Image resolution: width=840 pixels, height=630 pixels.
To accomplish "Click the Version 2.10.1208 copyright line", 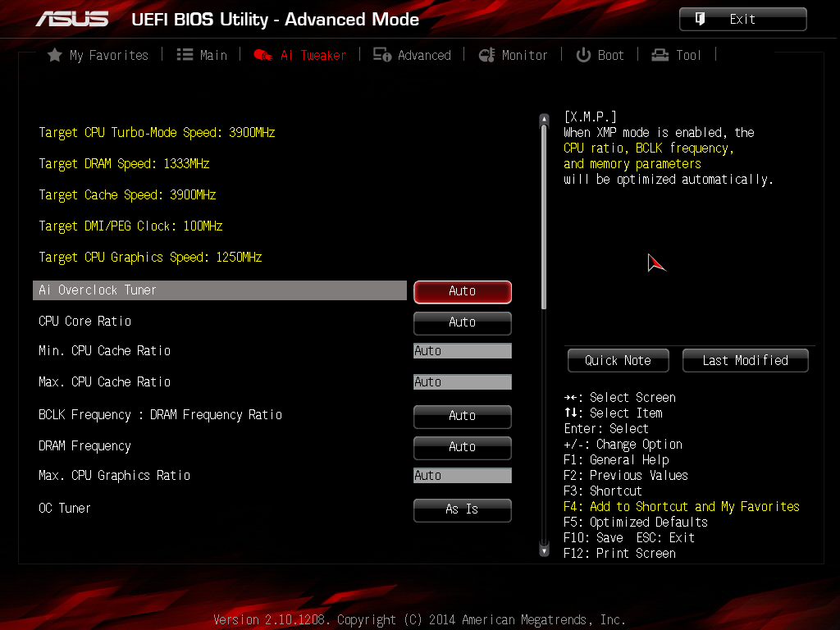I will [x=419, y=620].
